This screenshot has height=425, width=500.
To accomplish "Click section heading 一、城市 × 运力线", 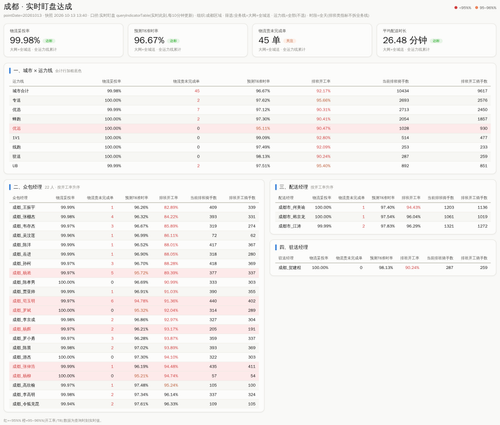I will tap(33, 71).
